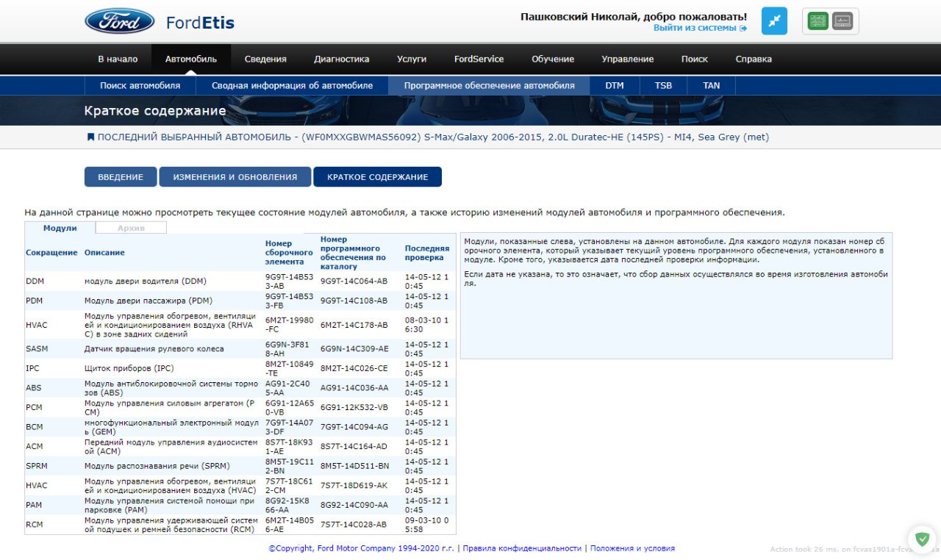Open Положения и условия footer link
Screen dimensions: 941x560
632,548
